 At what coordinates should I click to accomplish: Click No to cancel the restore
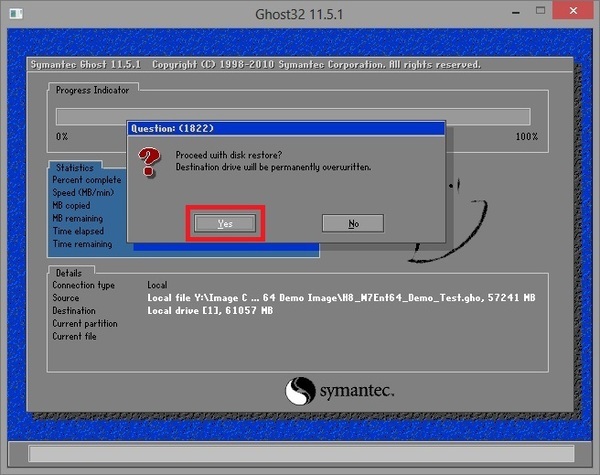(x=353, y=224)
